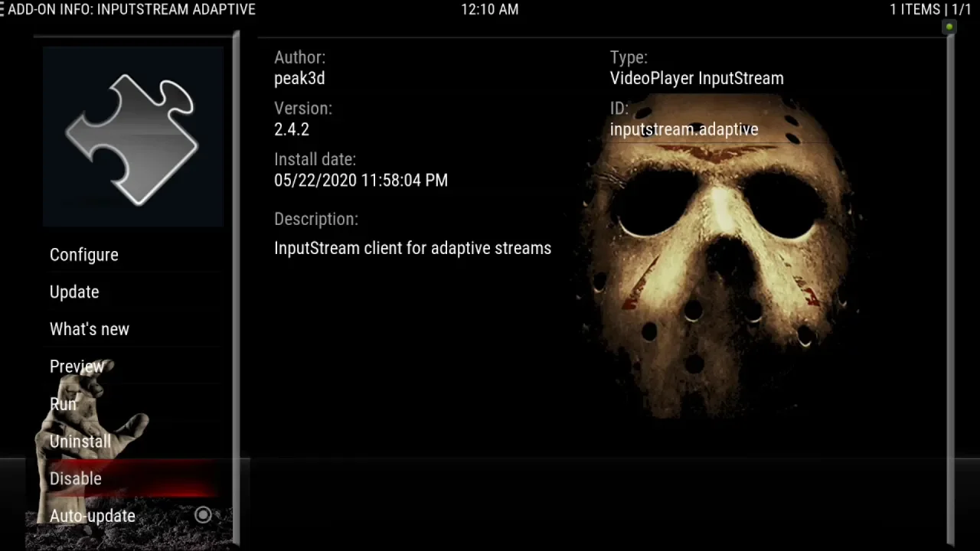This screenshot has height=551, width=980.
Task: Select the author name peak3d
Action: click(x=299, y=78)
